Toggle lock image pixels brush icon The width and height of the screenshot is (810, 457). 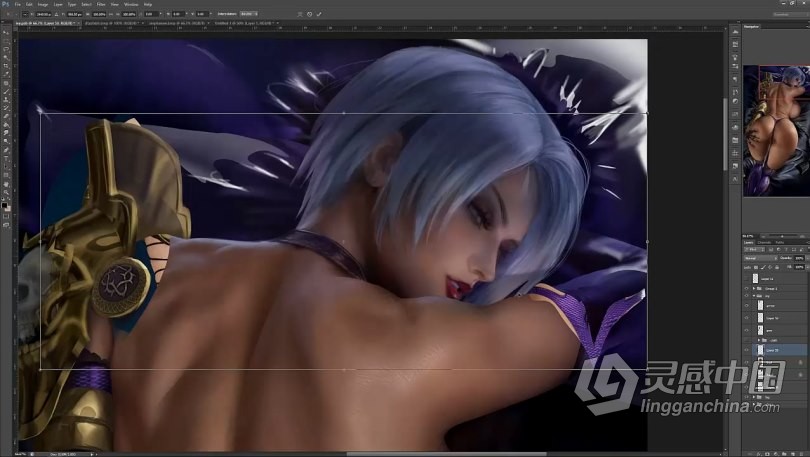point(763,267)
